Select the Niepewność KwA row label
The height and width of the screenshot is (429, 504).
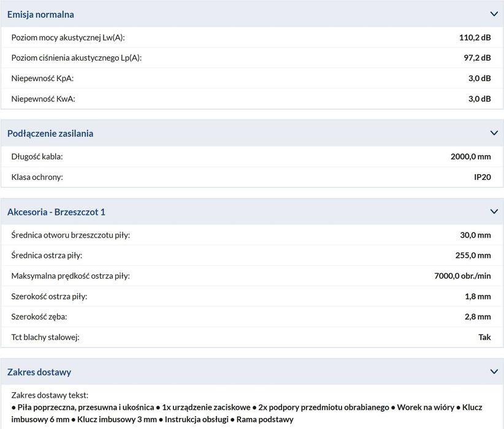coord(43,98)
